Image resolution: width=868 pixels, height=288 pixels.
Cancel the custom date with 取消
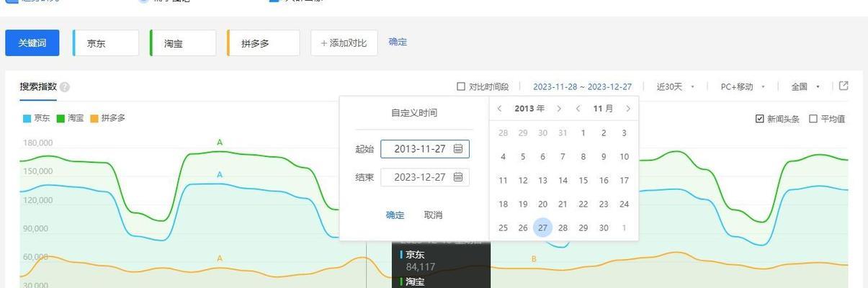click(x=433, y=215)
